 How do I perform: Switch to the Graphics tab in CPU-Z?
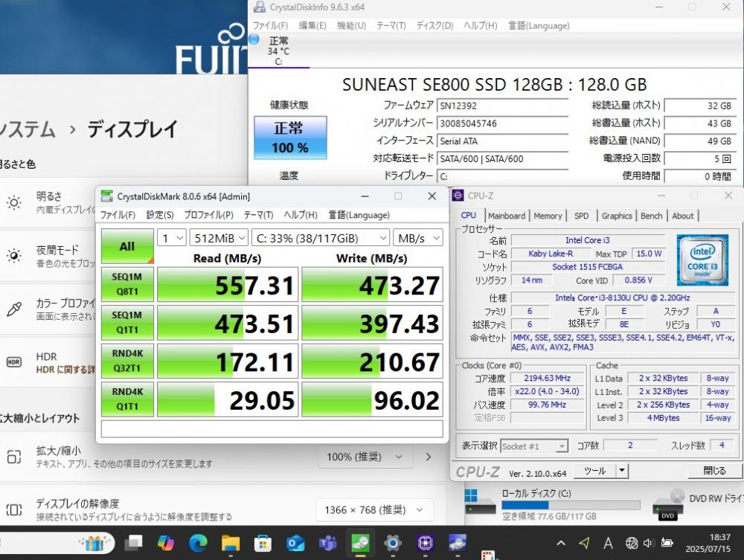tap(616, 216)
